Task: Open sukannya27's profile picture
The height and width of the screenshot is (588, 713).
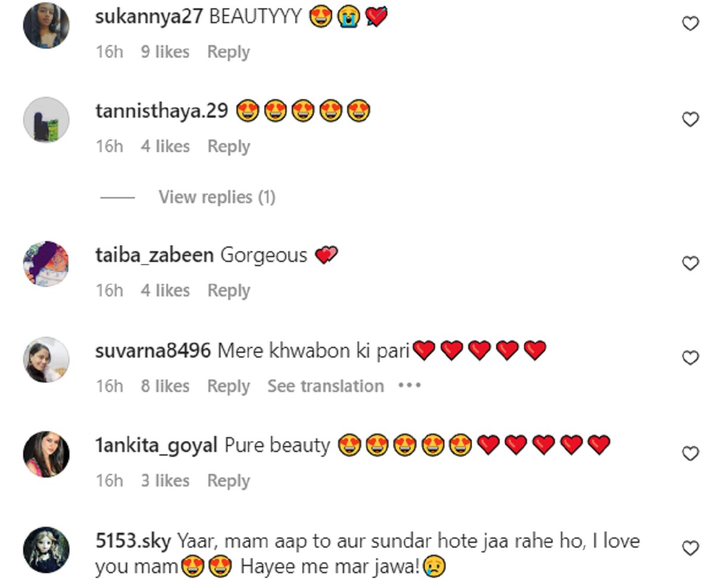Action: [46, 25]
